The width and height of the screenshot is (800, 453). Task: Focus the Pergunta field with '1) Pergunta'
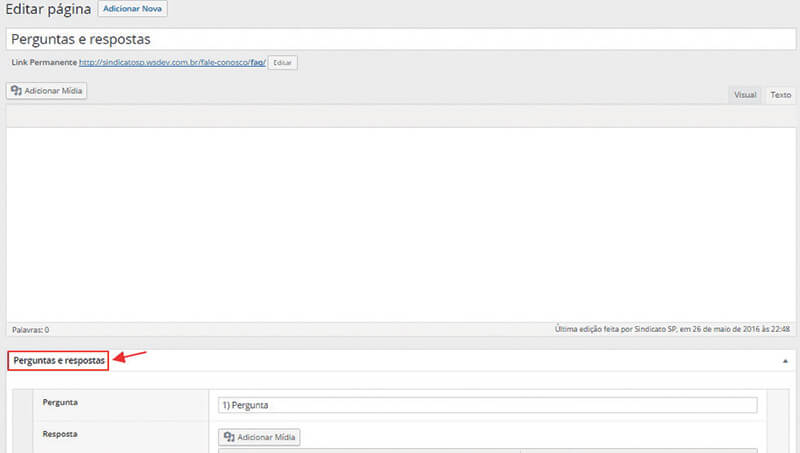[x=487, y=405]
